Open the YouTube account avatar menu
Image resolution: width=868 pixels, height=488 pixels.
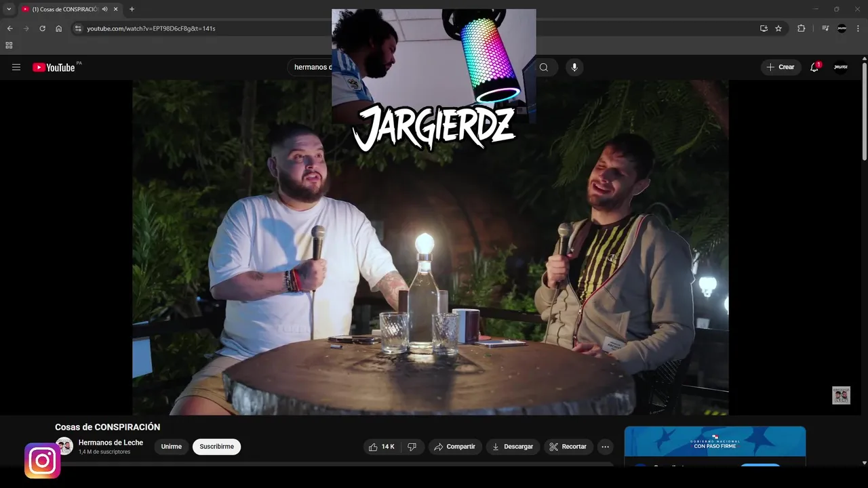tap(841, 67)
